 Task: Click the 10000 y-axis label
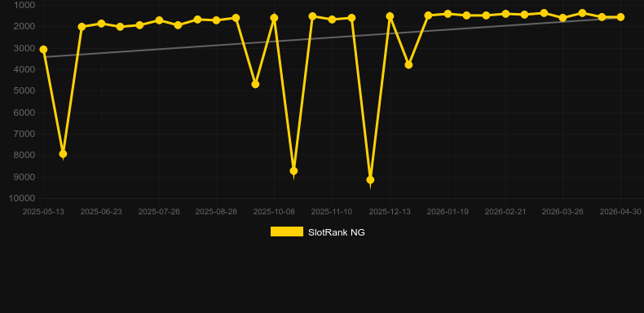pos(22,199)
